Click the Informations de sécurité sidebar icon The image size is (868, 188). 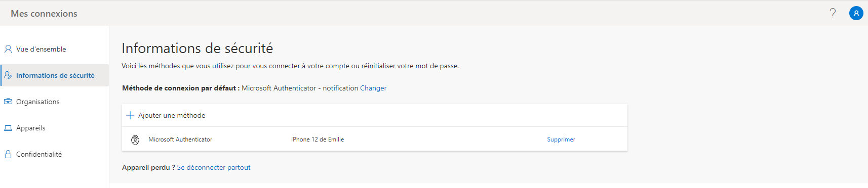tap(8, 75)
